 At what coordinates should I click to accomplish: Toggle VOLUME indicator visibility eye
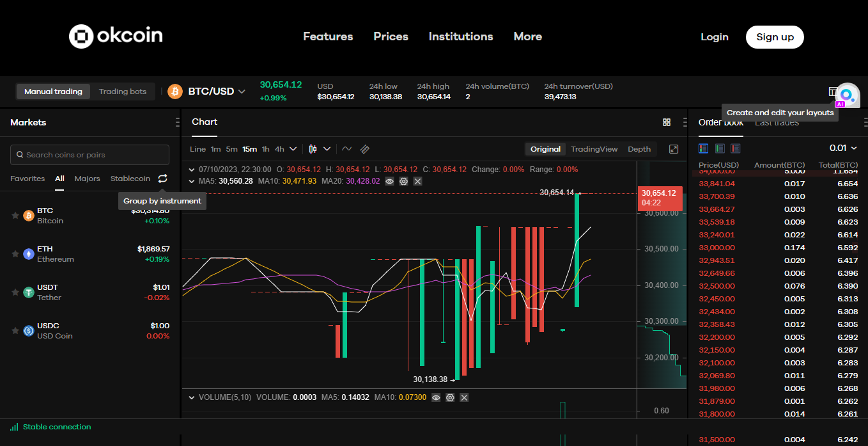tap(436, 397)
